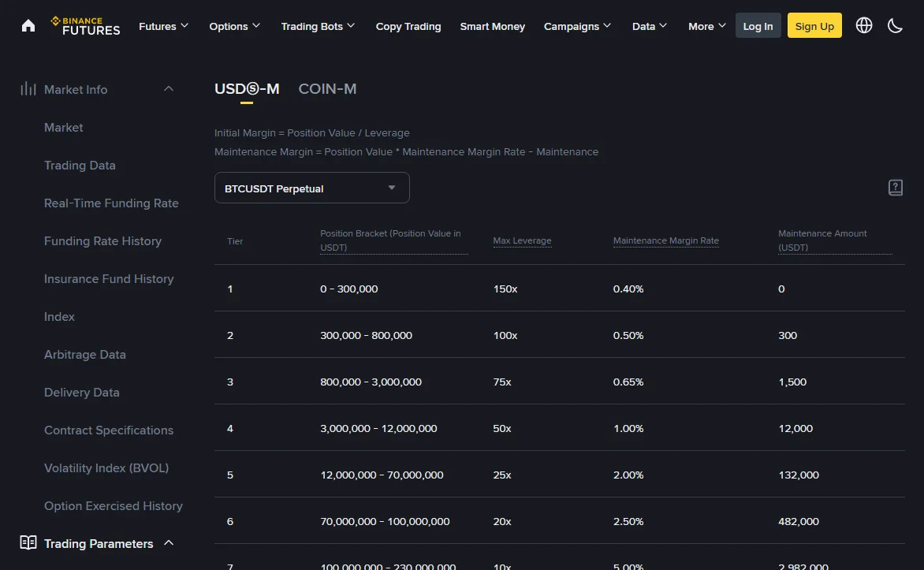Click the Market Info bar chart icon
924x570 pixels.
point(28,89)
